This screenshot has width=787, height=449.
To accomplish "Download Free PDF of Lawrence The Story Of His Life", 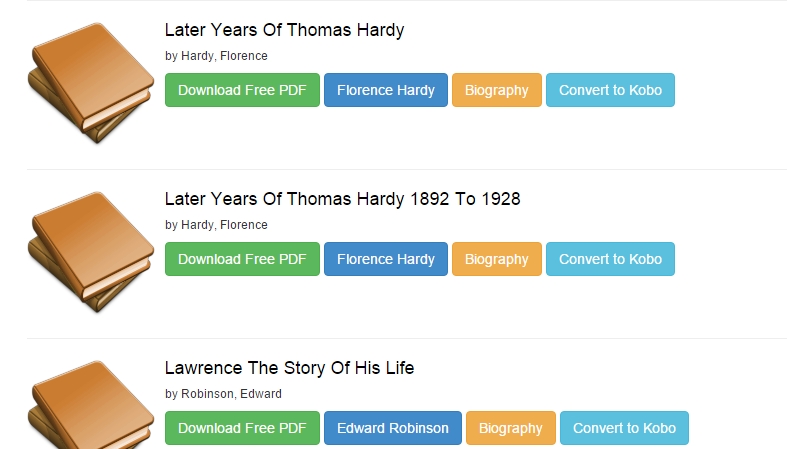I will click(242, 428).
